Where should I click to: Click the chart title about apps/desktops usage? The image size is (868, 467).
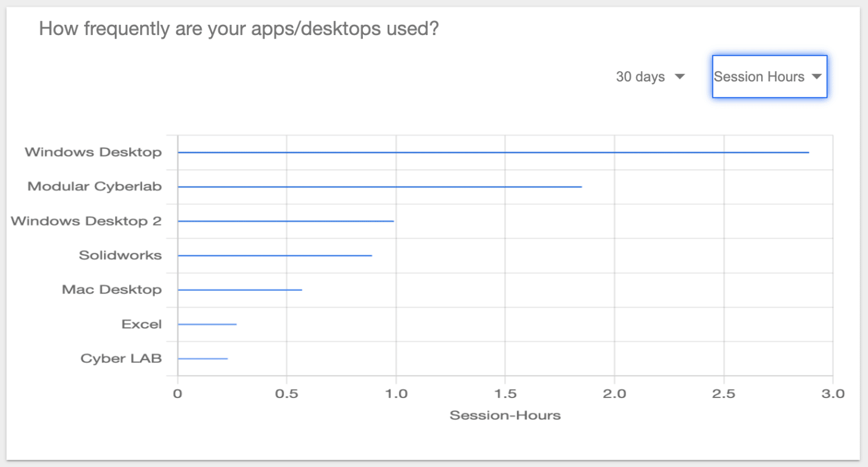[x=238, y=29]
